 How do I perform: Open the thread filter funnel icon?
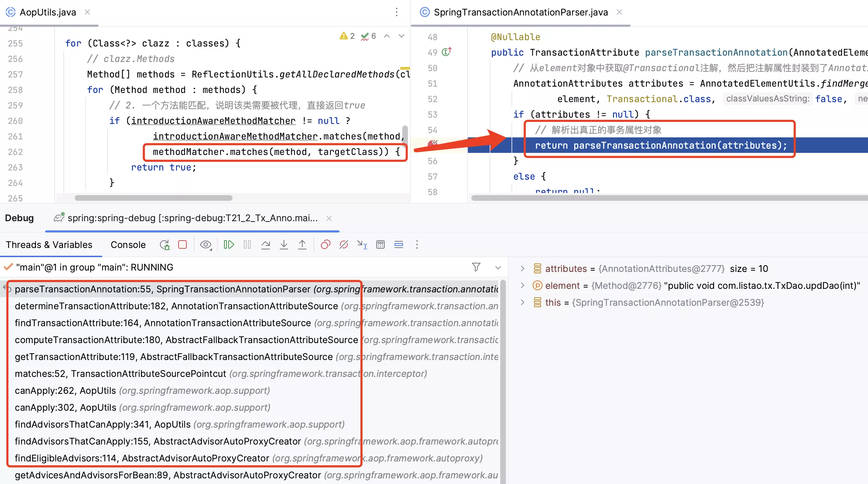point(476,267)
